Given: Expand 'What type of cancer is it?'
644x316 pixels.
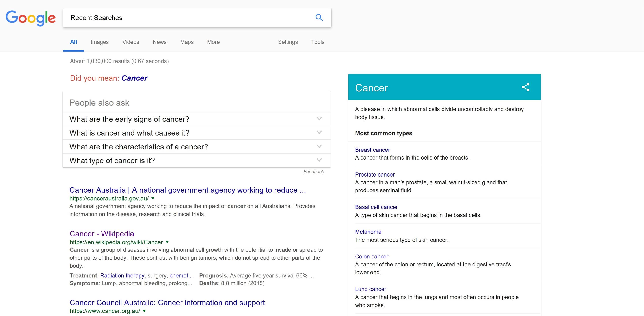Looking at the screenshot, I should click(197, 160).
